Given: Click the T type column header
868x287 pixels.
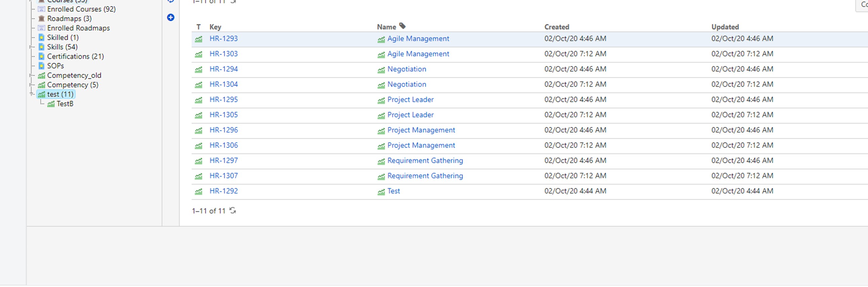Looking at the screenshot, I should [x=199, y=27].
